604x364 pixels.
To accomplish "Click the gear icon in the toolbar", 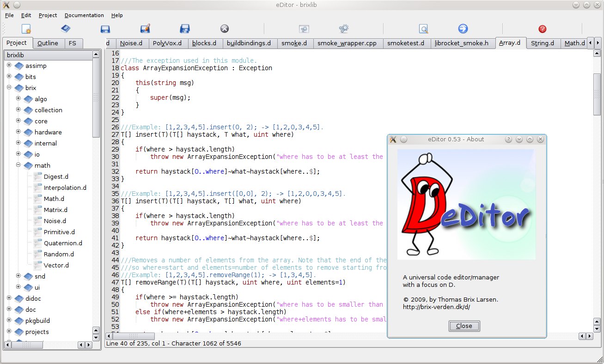I will pyautogui.click(x=343, y=29).
